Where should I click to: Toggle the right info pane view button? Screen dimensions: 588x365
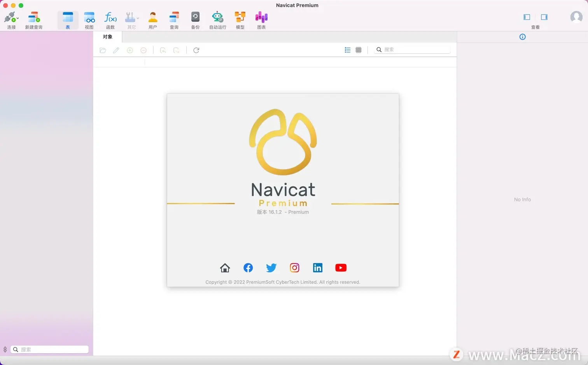[x=544, y=17]
